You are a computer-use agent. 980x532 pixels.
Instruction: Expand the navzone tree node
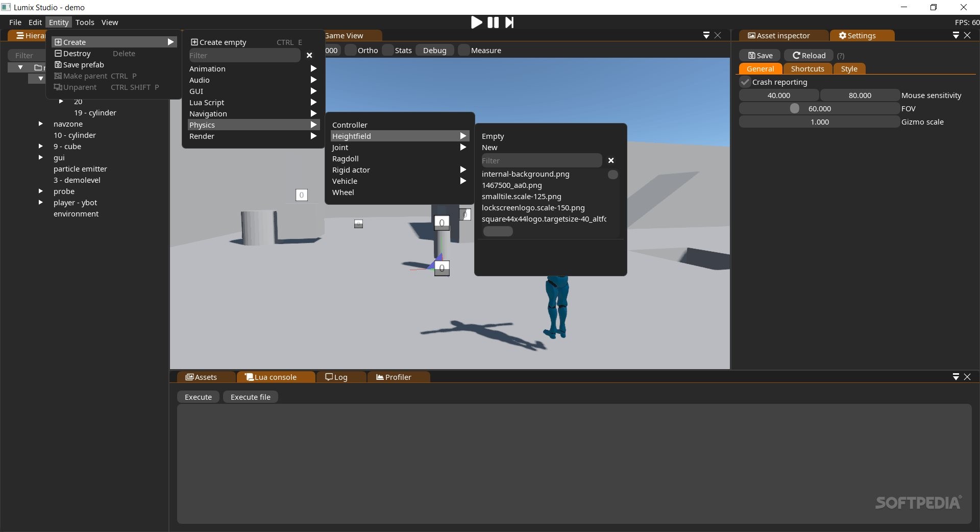pyautogui.click(x=40, y=124)
